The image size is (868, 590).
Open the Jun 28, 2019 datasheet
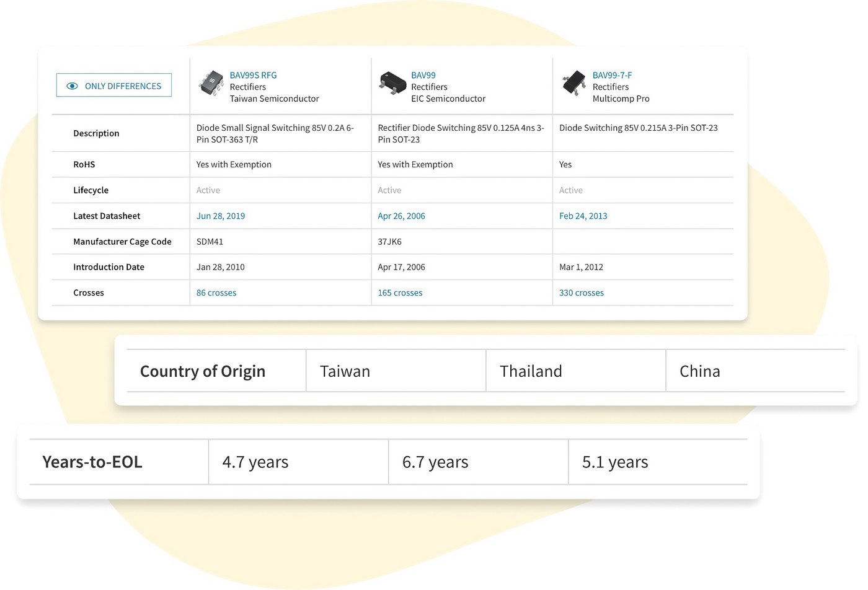click(x=221, y=216)
